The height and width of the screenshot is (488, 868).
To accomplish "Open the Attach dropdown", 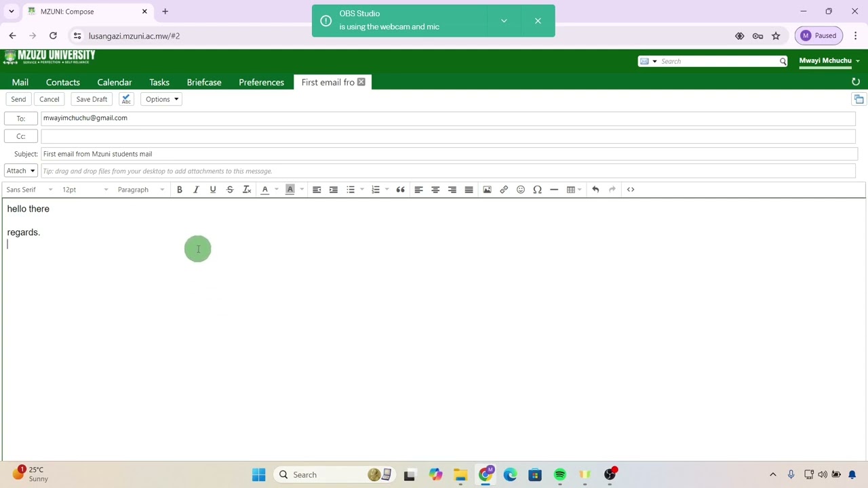I will 21,171.
